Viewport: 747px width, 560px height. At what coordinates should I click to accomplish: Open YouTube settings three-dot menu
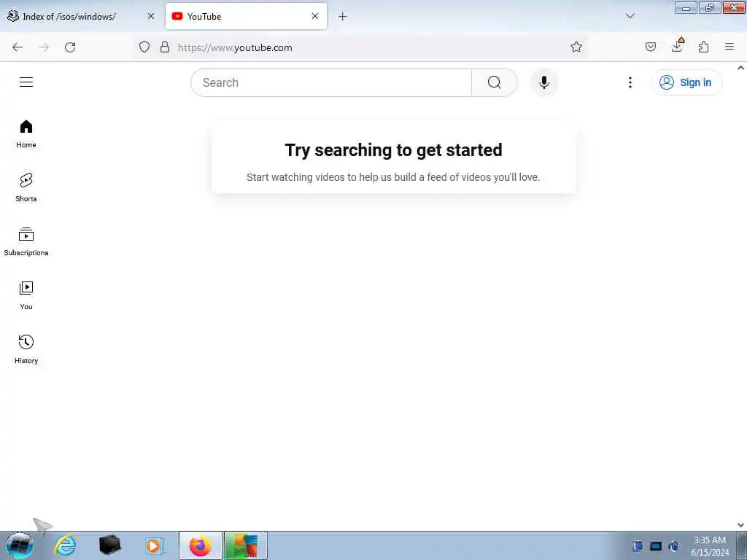pyautogui.click(x=630, y=82)
